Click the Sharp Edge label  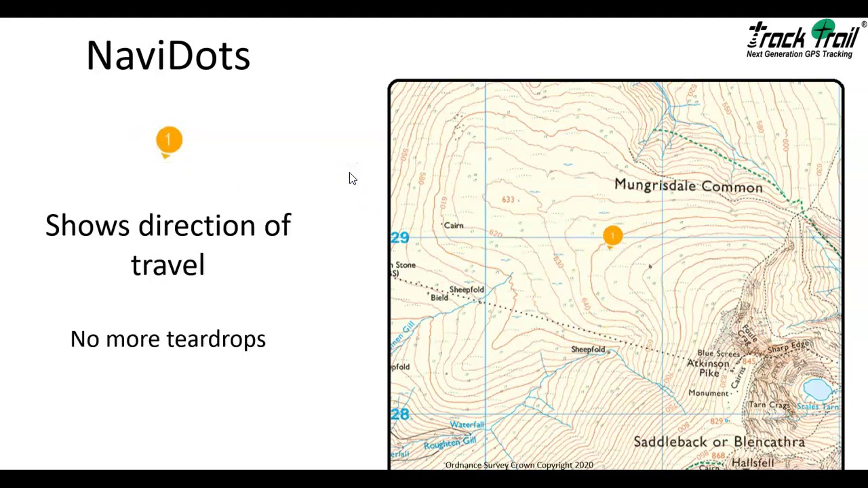[x=789, y=348]
